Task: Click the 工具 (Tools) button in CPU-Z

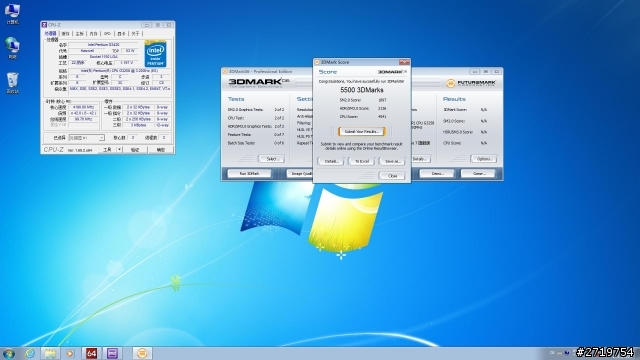Action: pyautogui.click(x=107, y=150)
